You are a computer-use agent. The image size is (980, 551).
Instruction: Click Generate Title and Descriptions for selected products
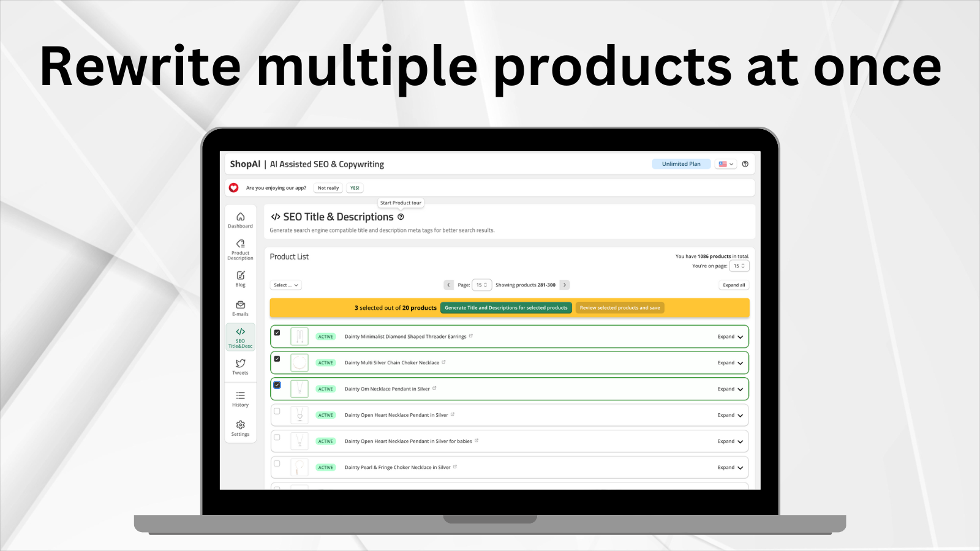(x=506, y=307)
